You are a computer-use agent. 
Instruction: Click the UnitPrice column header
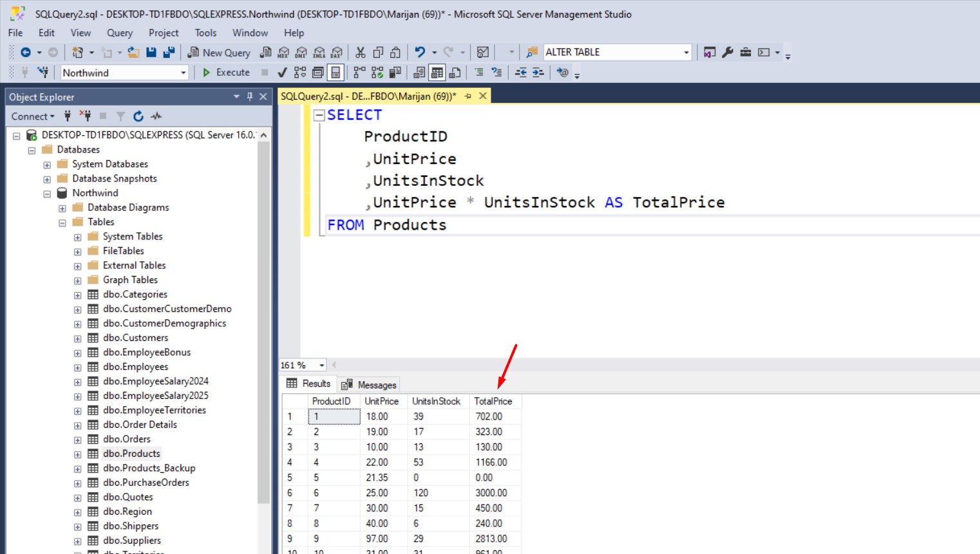coord(384,402)
